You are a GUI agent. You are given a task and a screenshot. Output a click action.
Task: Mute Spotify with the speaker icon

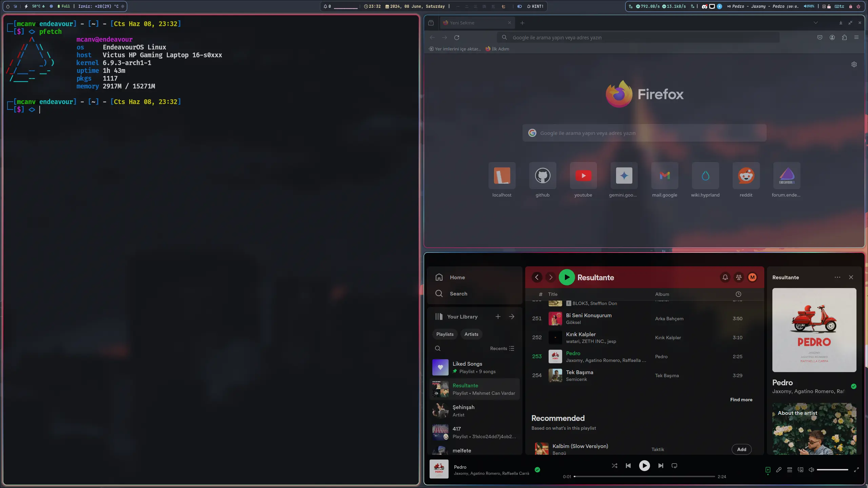[x=811, y=470]
